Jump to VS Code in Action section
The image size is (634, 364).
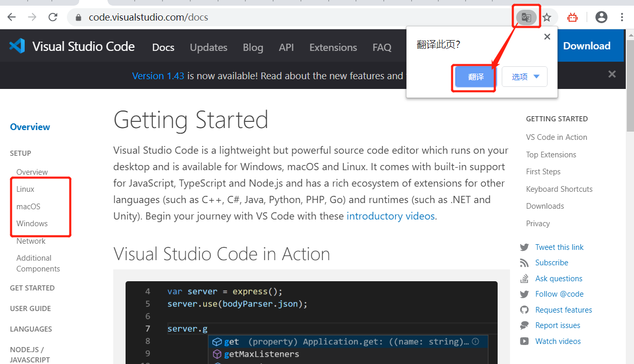[556, 137]
